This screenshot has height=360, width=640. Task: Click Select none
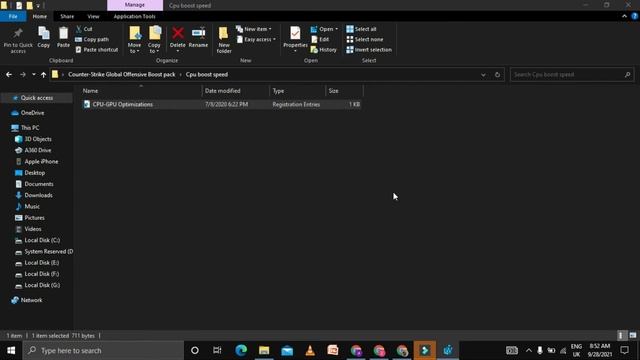point(364,39)
